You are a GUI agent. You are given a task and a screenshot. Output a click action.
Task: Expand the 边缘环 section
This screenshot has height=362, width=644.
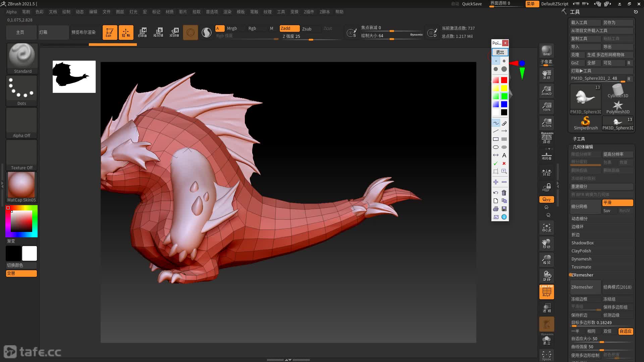pos(578,227)
